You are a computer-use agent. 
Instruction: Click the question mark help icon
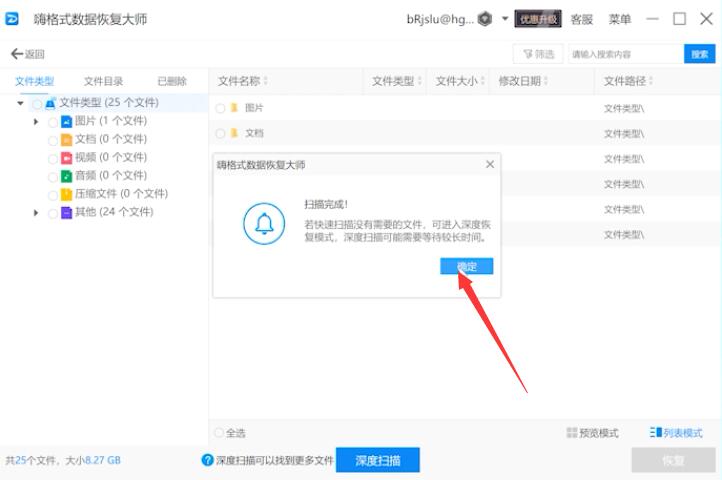point(208,460)
